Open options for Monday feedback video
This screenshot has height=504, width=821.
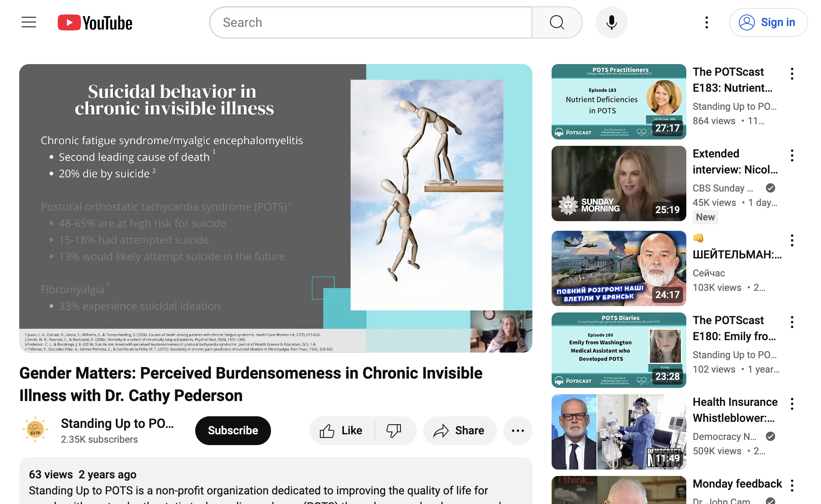792,486
